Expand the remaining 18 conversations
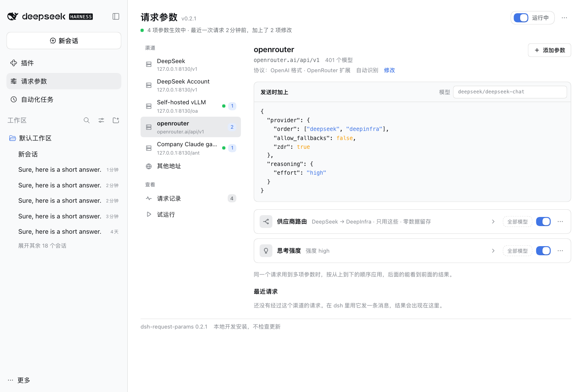Image resolution: width=584 pixels, height=392 pixels. point(42,245)
